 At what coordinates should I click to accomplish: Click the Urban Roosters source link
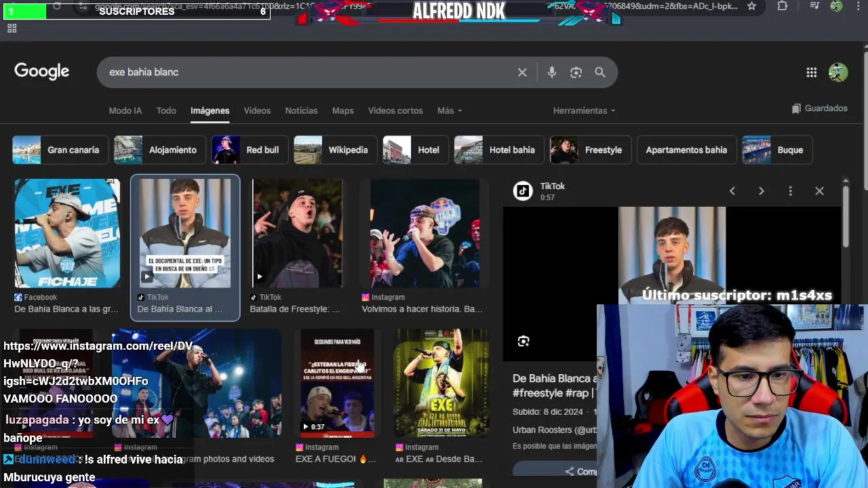555,430
